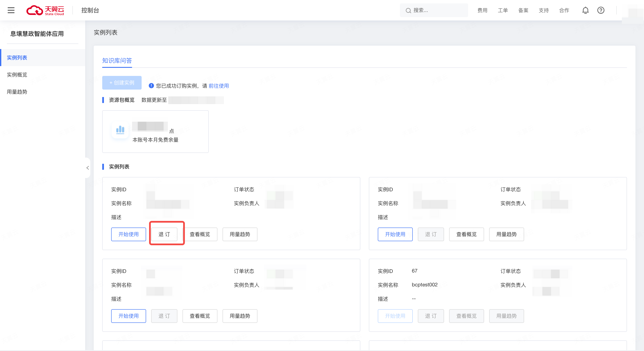Open the 支持 menu
Screen dimensions: 644x351
pyautogui.click(x=544, y=10)
